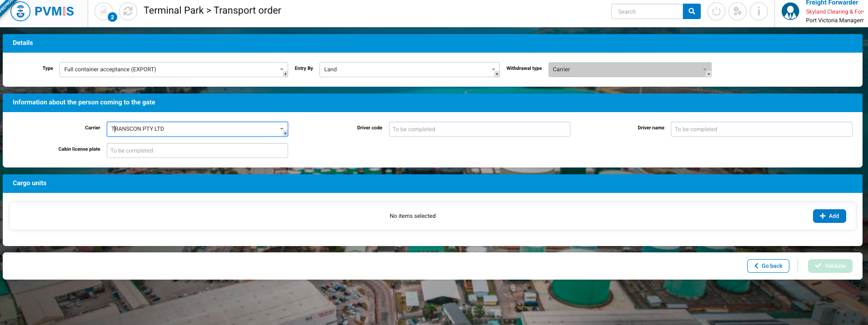Image resolution: width=868 pixels, height=325 pixels.
Task: Click the PVMIS logo icon
Action: click(x=20, y=11)
